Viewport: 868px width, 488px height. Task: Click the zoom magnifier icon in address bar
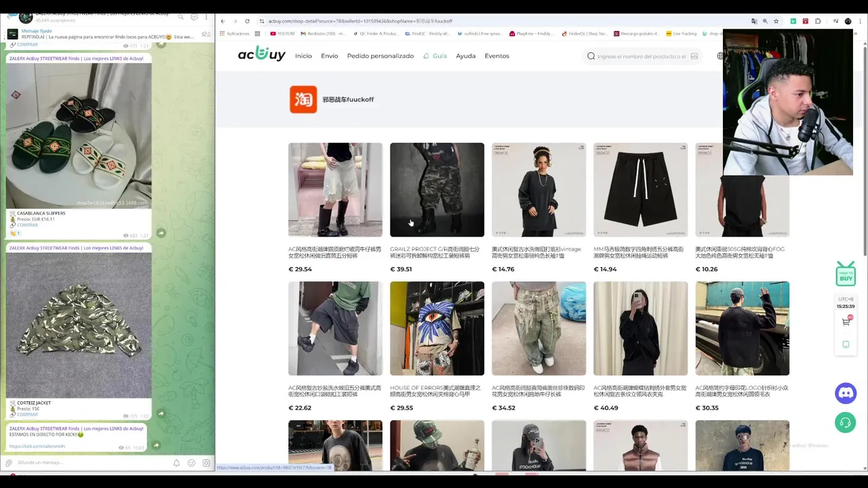pyautogui.click(x=765, y=21)
